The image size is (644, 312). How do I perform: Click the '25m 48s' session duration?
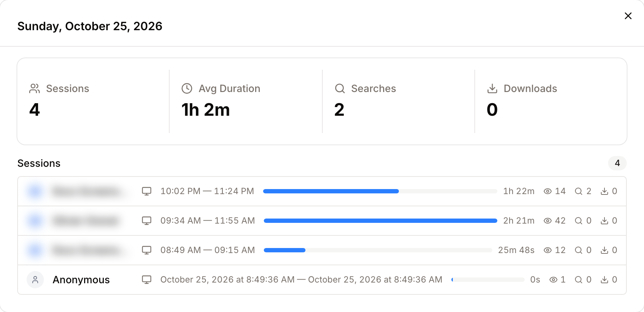pos(516,250)
